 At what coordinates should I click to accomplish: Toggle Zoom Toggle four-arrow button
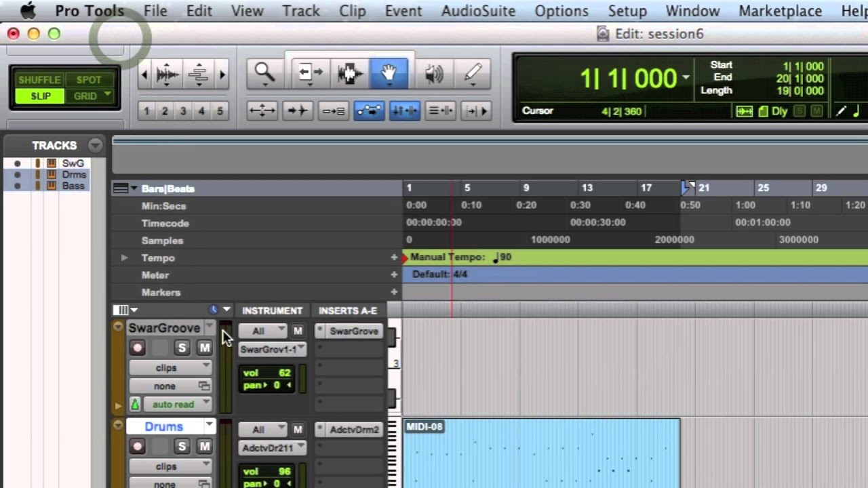click(x=262, y=110)
